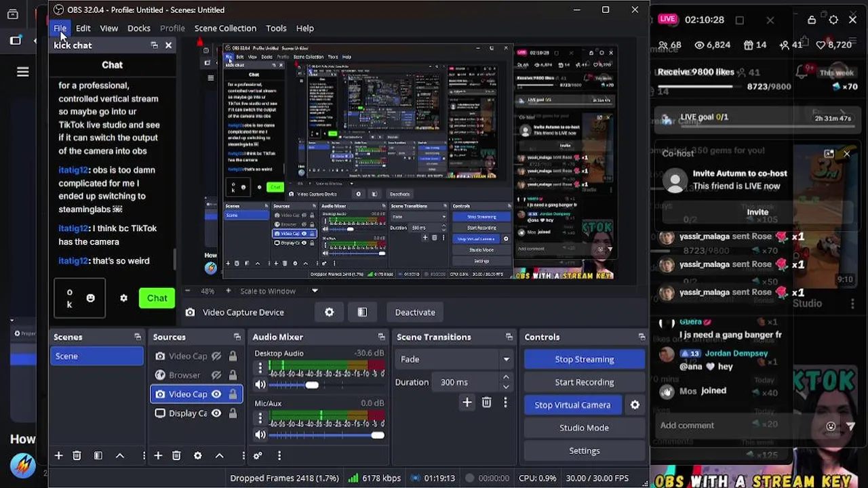Open advanced audio properties gears in Audio Mixer
Viewport: 868px width, 488px height.
click(258, 456)
